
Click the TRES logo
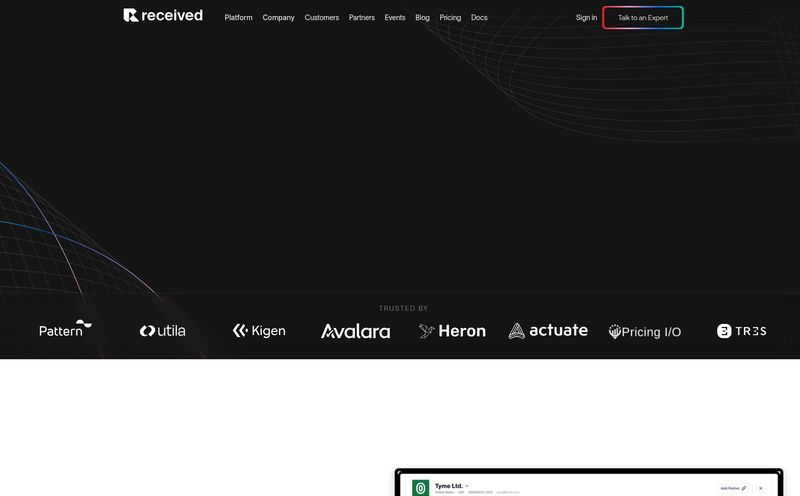point(741,331)
